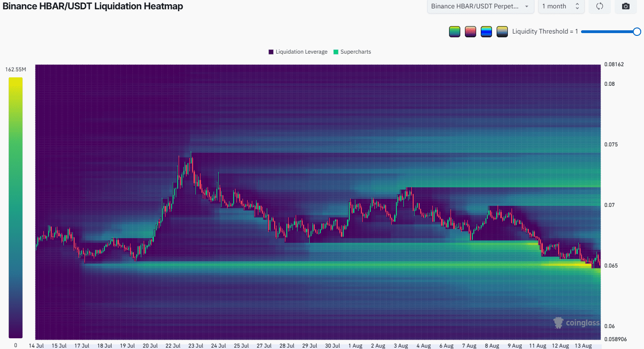Click the 30 Jul date axis label
The image size is (644, 349).
332,346
